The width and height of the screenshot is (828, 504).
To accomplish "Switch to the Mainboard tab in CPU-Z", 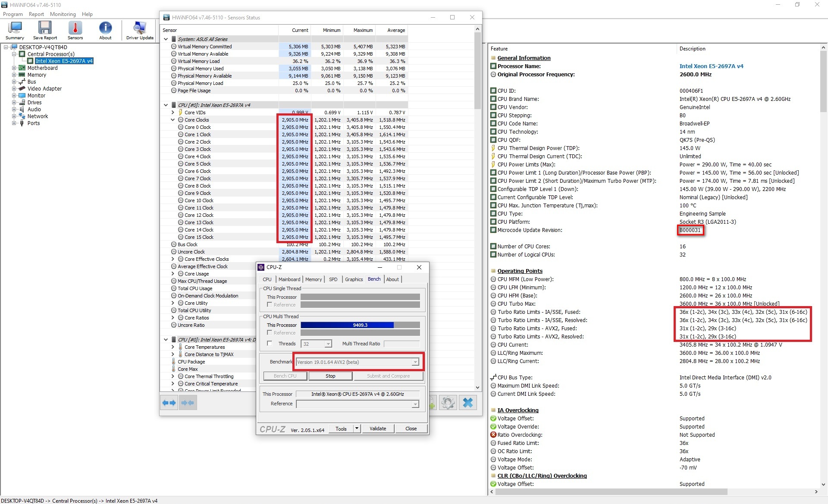I will coord(289,279).
